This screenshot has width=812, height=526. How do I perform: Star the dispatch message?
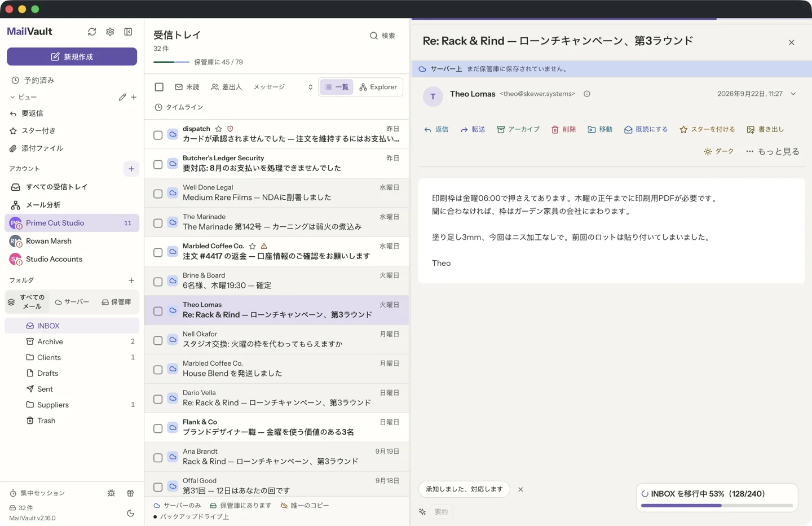coord(219,129)
